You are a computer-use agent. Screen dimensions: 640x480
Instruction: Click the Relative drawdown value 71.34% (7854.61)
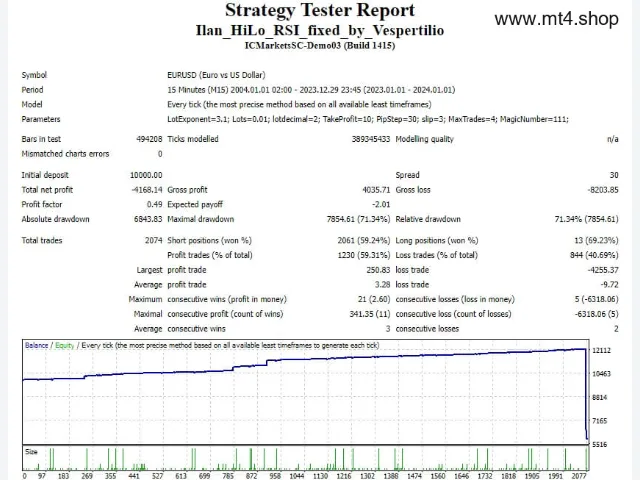[587, 219]
